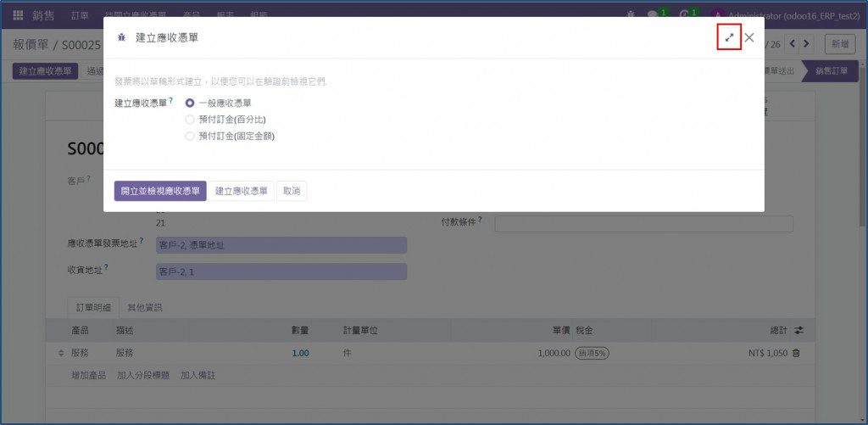Select the 預付訂金(固定金額) radio option
The height and width of the screenshot is (425, 868).
pos(190,136)
